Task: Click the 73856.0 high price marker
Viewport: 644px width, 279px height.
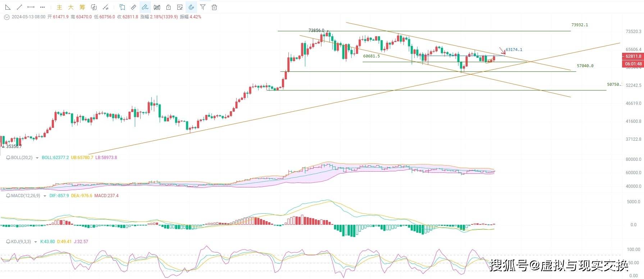Action: click(316, 31)
